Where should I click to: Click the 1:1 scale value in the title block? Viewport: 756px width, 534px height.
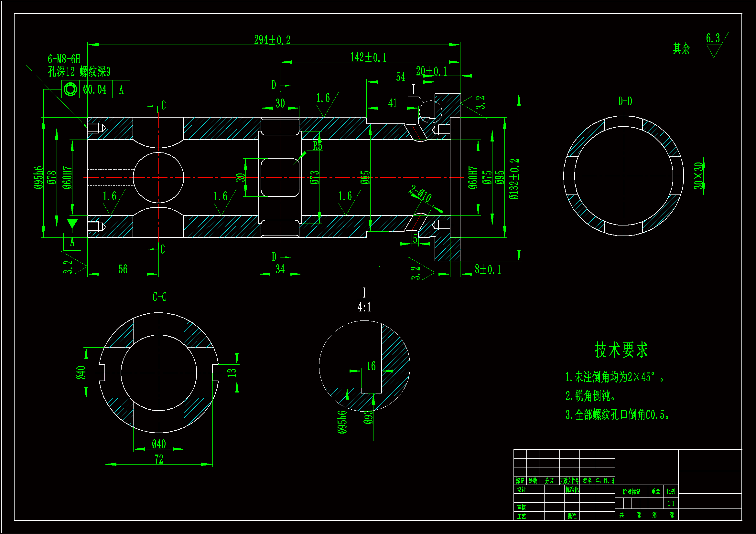[671, 503]
